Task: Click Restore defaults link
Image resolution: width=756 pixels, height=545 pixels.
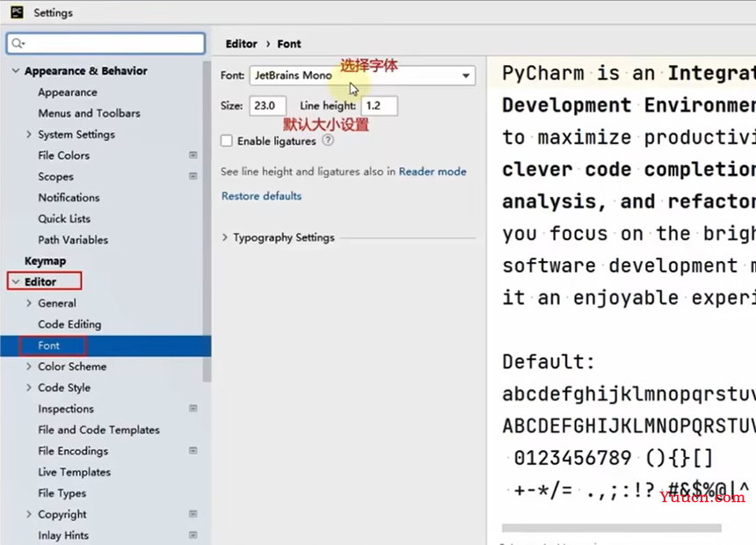Action: point(261,196)
